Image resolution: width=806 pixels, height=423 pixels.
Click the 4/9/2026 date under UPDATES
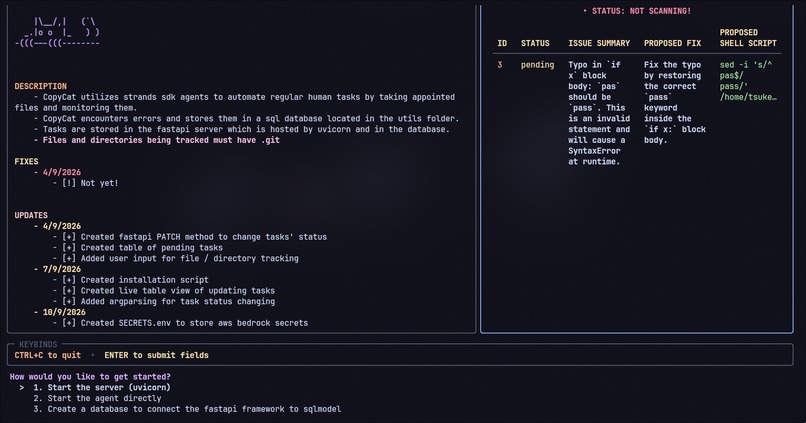click(x=62, y=226)
